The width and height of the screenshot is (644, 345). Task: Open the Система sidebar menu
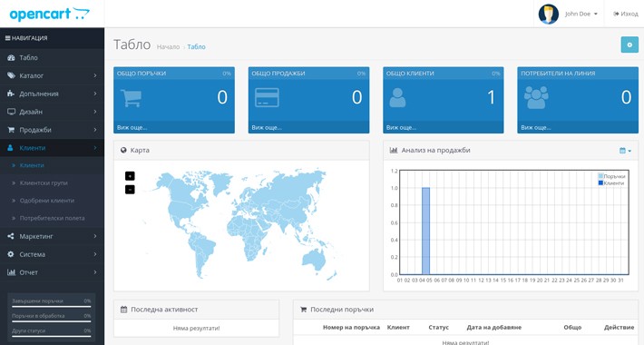[x=53, y=254]
